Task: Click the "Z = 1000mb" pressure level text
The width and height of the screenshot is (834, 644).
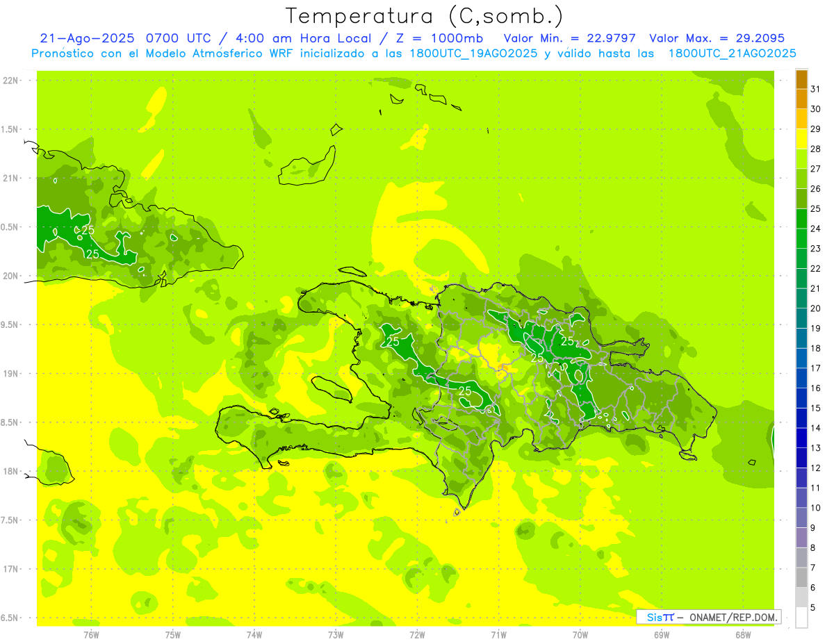Action: pos(439,38)
